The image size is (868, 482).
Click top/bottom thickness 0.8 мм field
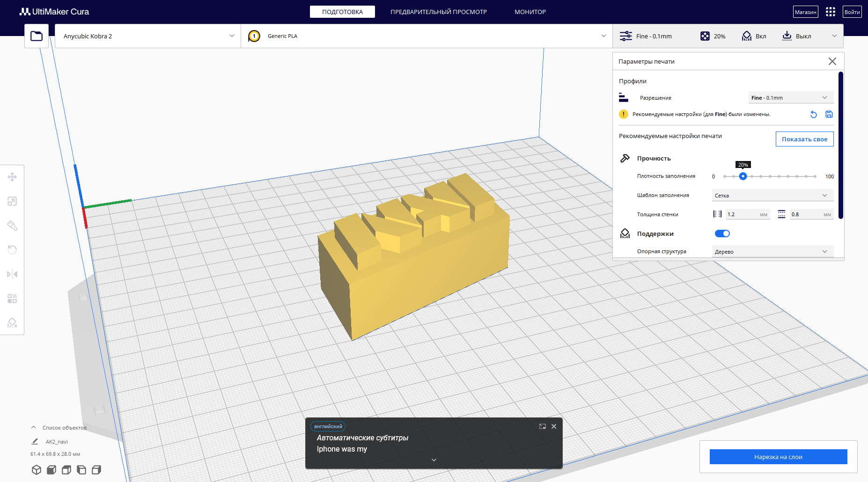[811, 214]
